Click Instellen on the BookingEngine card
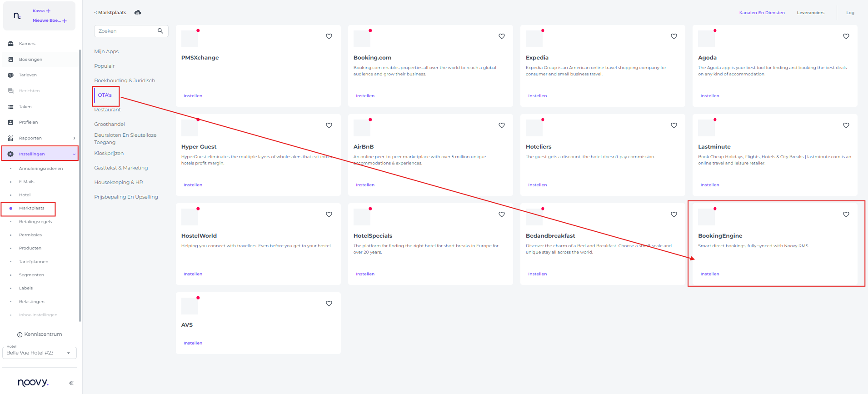868x394 pixels. (710, 274)
